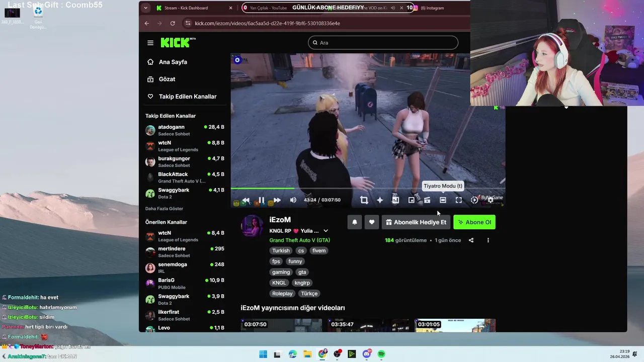644x362 pixels.
Task: Open Recycle Bin on the desktop
Action: pos(38,16)
